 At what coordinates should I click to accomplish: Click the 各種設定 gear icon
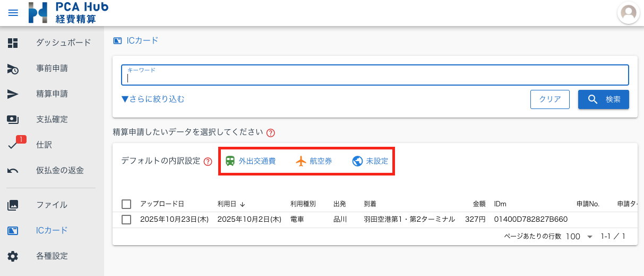[x=13, y=256]
